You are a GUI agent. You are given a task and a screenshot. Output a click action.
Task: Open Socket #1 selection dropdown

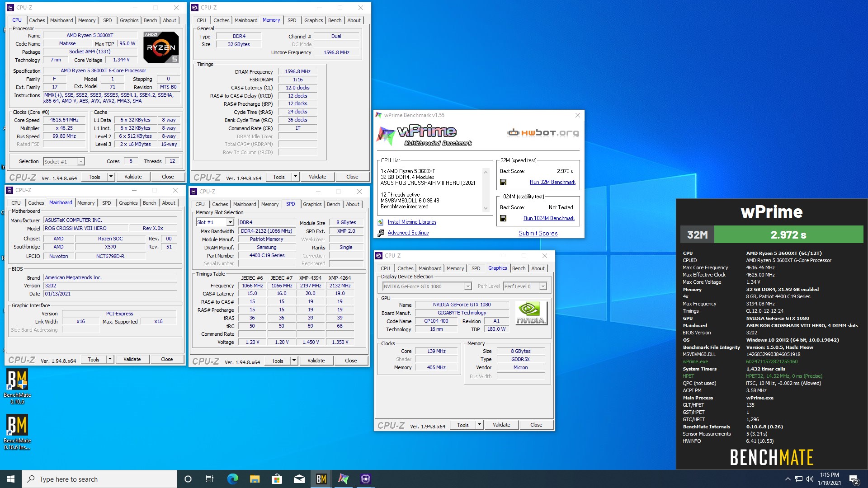64,161
